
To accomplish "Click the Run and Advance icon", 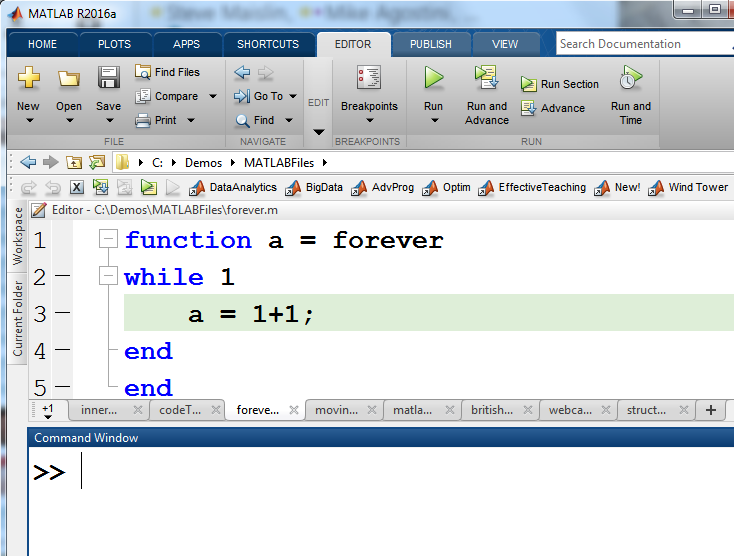I will click(x=487, y=78).
